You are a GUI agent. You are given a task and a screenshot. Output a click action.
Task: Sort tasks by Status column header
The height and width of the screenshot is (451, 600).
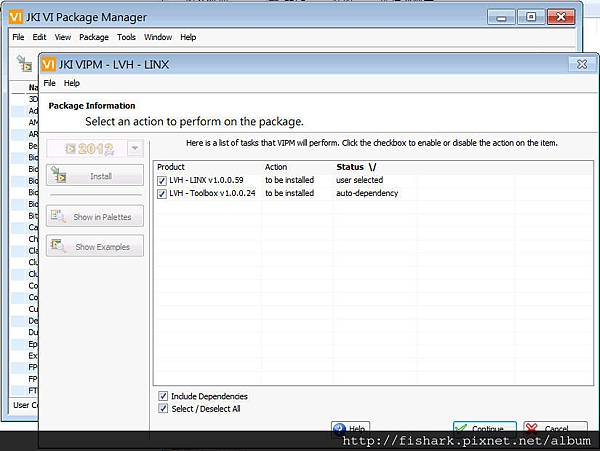(x=356, y=167)
